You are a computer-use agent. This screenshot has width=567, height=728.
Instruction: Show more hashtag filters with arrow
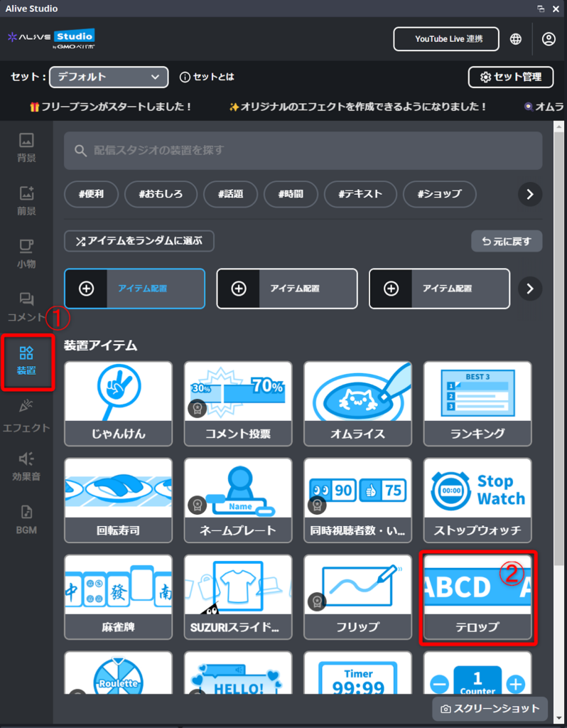click(x=530, y=193)
